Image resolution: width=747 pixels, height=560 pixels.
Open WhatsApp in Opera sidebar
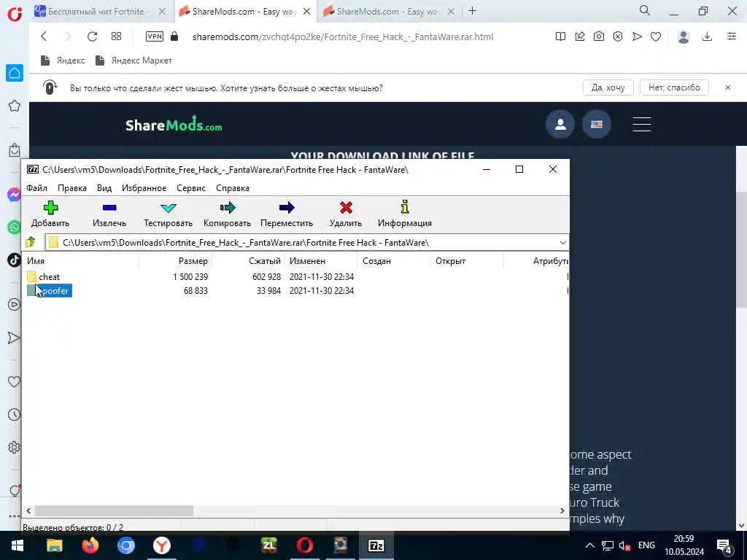15,227
